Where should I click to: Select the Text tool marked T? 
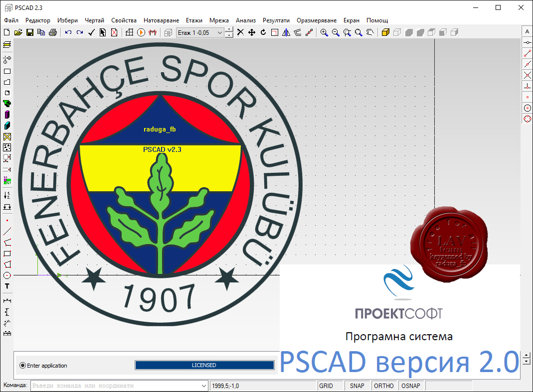[x=7, y=286]
